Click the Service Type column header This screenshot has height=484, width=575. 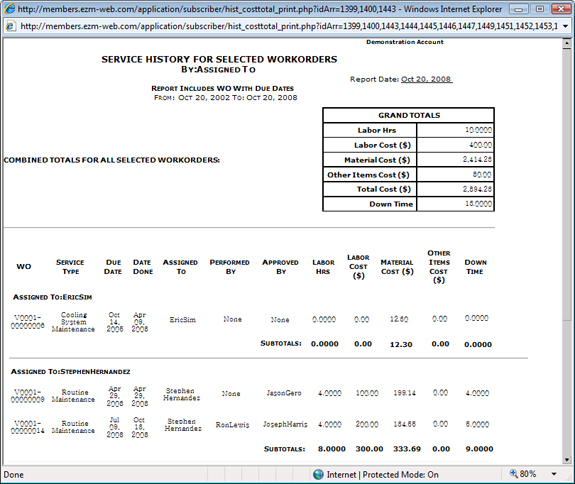[70, 267]
